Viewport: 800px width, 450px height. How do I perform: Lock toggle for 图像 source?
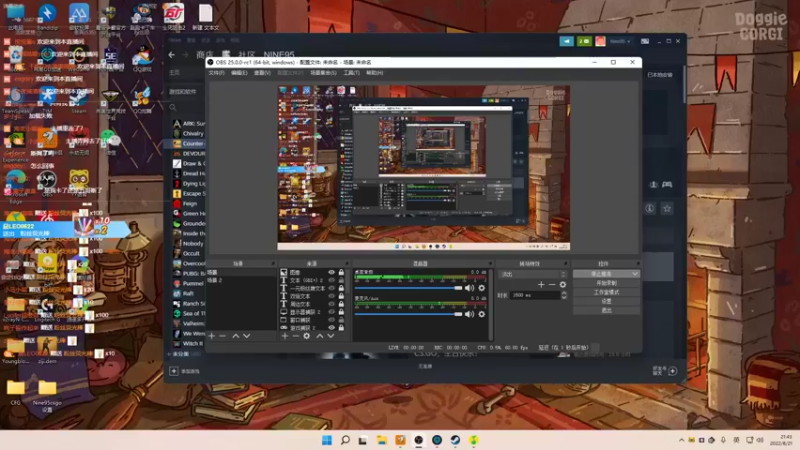(x=341, y=272)
